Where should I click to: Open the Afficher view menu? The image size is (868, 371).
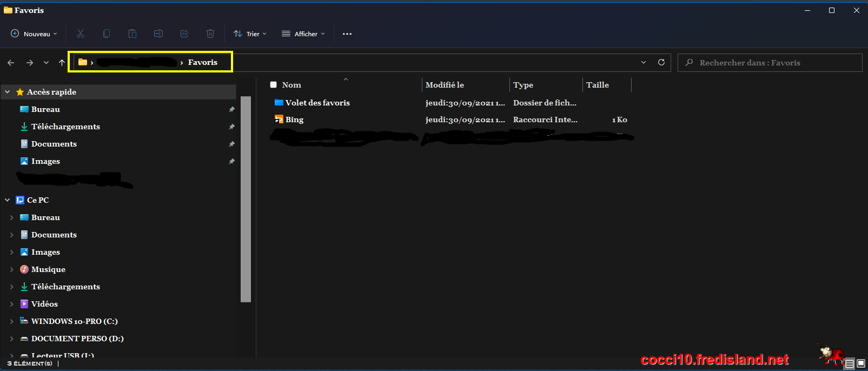tap(303, 34)
